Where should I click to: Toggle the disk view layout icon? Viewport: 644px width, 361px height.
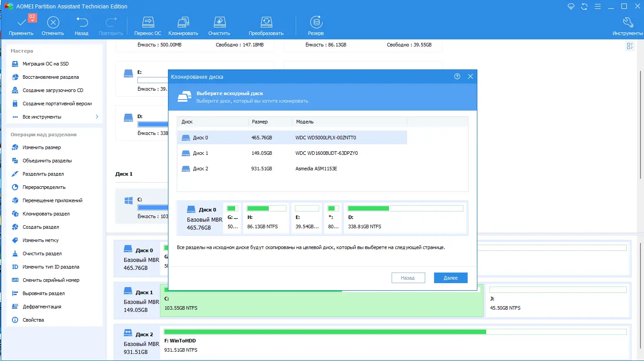click(x=630, y=46)
